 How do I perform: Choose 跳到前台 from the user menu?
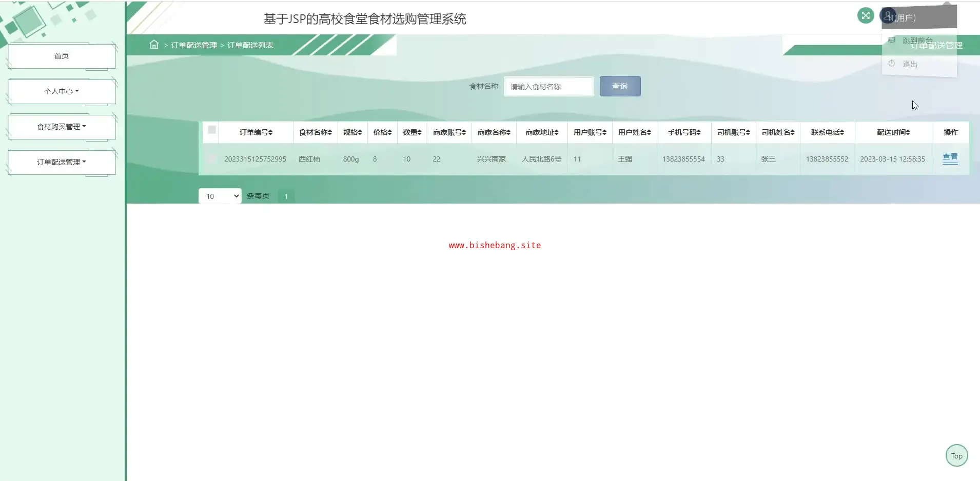[x=917, y=41]
